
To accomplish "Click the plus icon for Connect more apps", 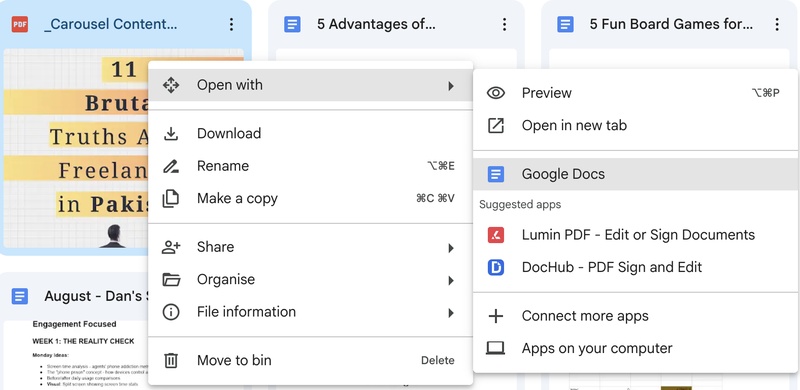I will [495, 316].
